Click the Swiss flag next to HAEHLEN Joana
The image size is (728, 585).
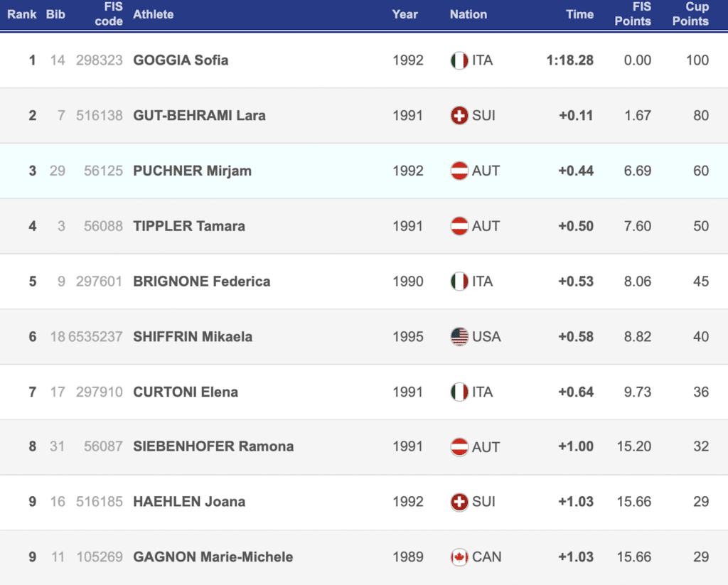pyautogui.click(x=459, y=502)
